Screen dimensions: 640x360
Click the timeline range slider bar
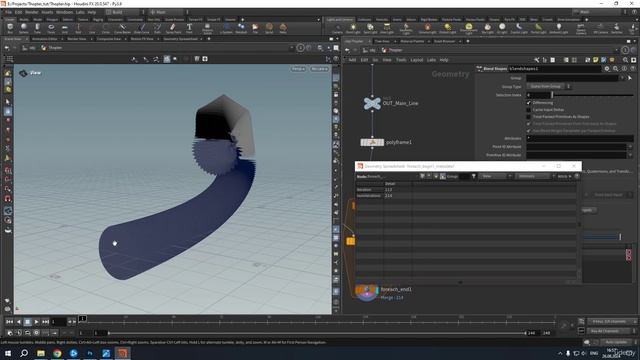click(x=316, y=333)
